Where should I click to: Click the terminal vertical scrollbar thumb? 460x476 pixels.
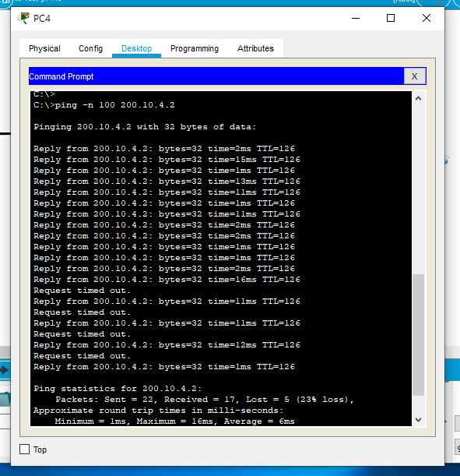(x=419, y=335)
